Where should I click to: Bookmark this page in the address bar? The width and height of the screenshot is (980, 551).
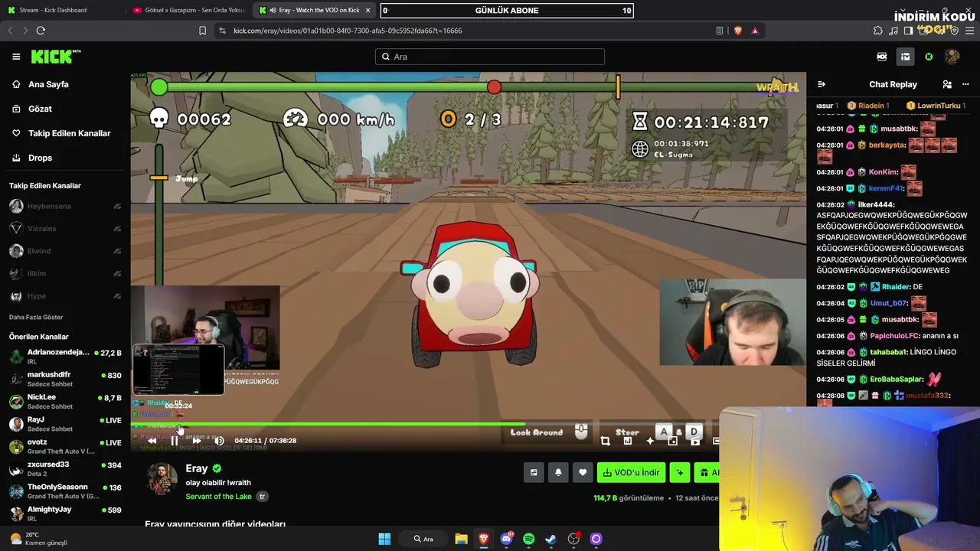tap(202, 31)
